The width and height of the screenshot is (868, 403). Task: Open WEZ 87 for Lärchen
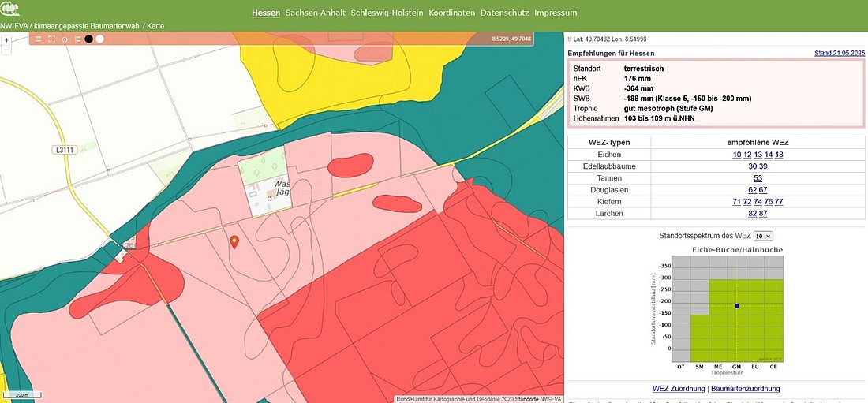coord(763,214)
